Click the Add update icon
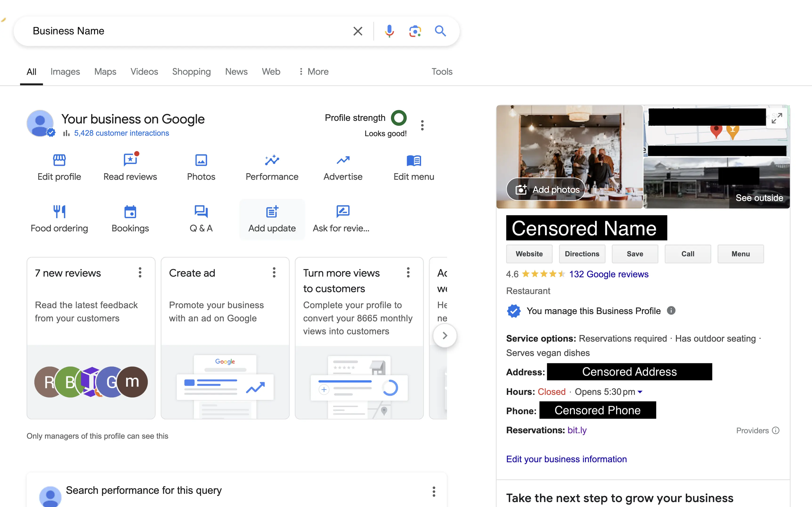 pyautogui.click(x=272, y=212)
